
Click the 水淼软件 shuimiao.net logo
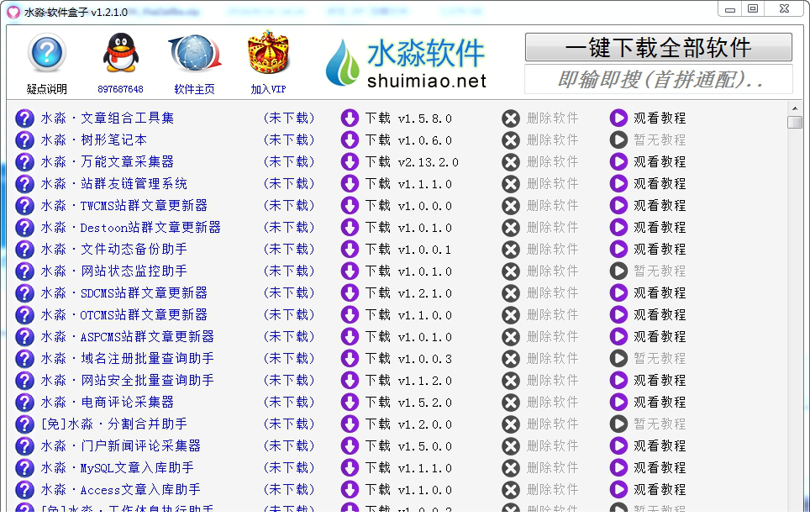tap(406, 63)
